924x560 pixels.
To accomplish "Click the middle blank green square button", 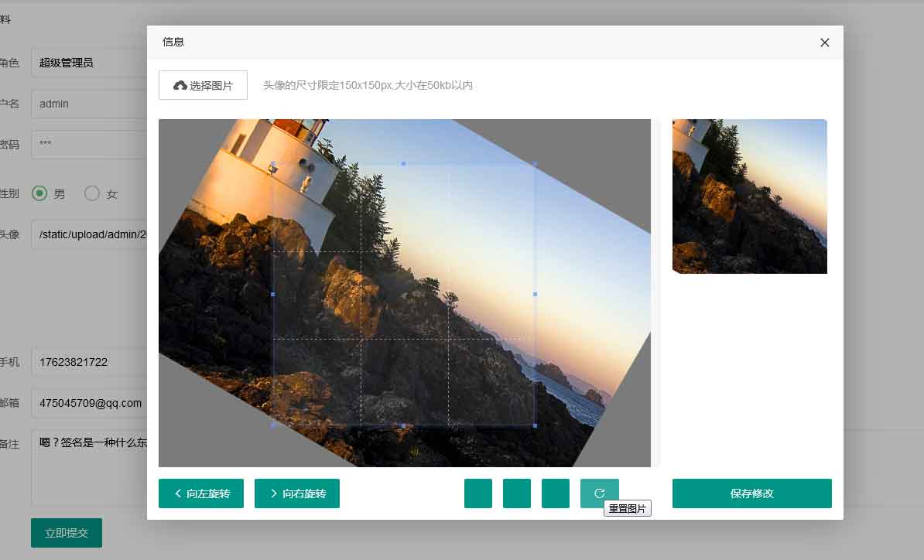I will pos(517,493).
